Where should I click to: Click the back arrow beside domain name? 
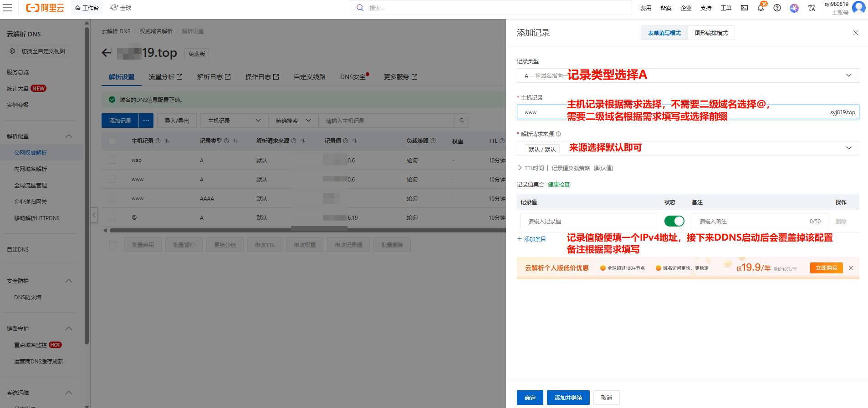coord(107,53)
